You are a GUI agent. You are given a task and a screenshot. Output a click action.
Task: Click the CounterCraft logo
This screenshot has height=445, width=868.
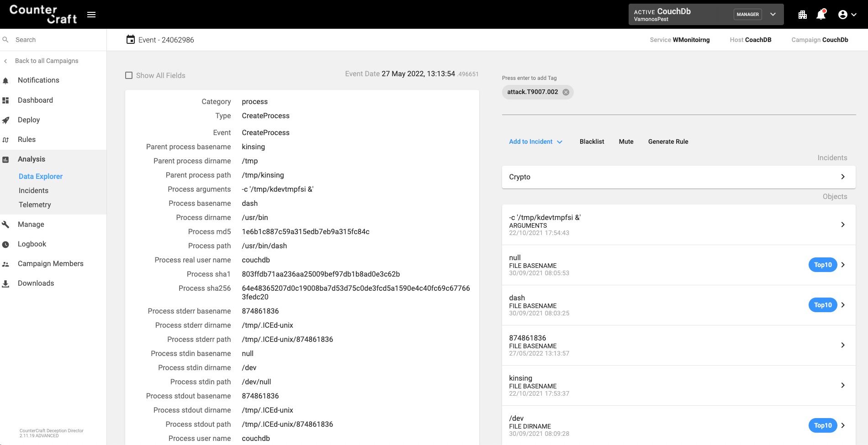43,14
